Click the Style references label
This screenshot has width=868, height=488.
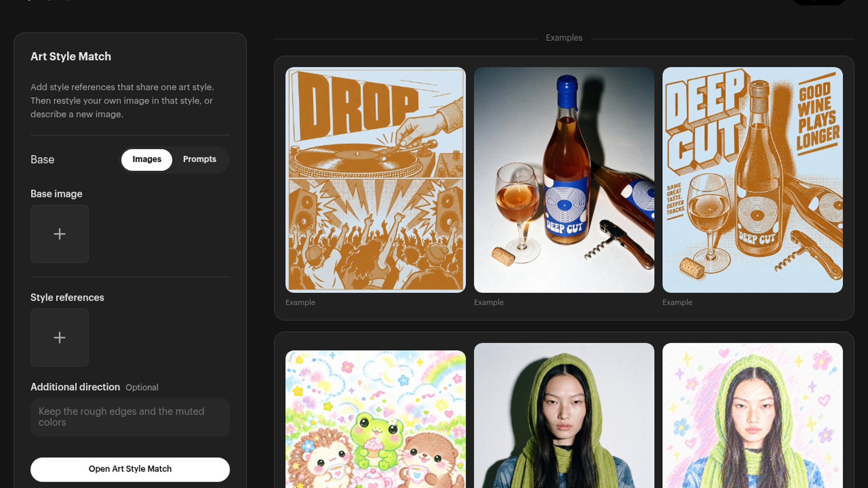click(x=67, y=297)
